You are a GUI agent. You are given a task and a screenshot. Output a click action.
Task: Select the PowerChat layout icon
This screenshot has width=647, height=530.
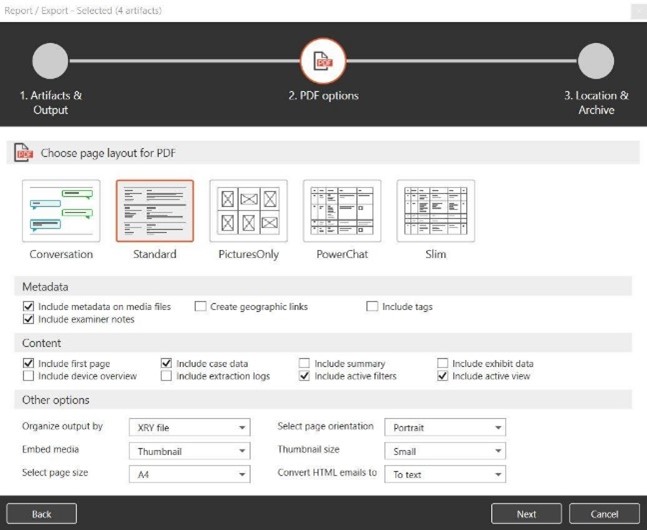(x=342, y=211)
